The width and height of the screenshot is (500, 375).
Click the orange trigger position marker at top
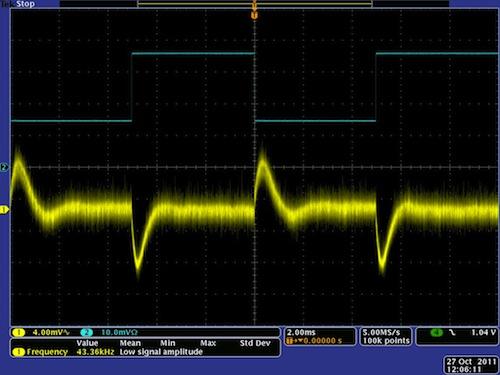(x=254, y=15)
